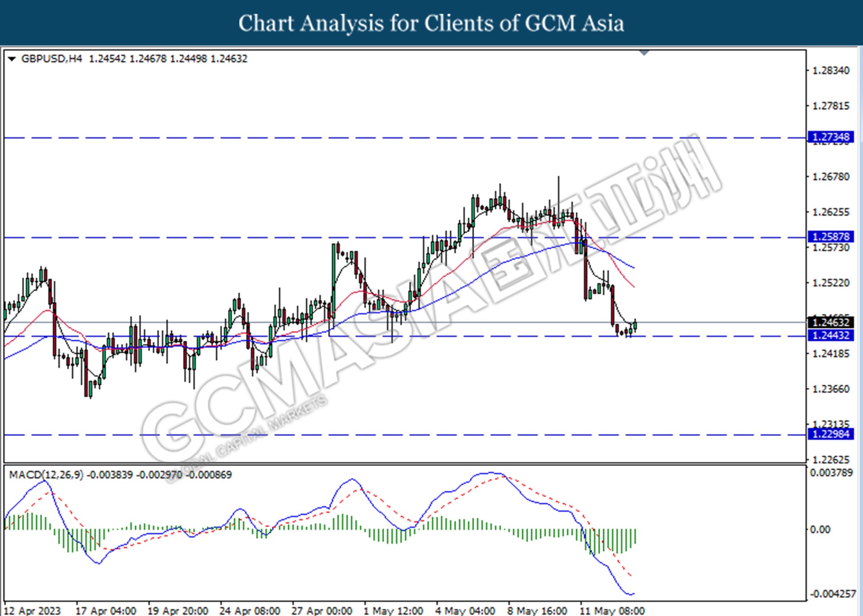863x616 pixels.
Task: Click the GBPUSD,H4 symbol title text
Action: click(51, 59)
